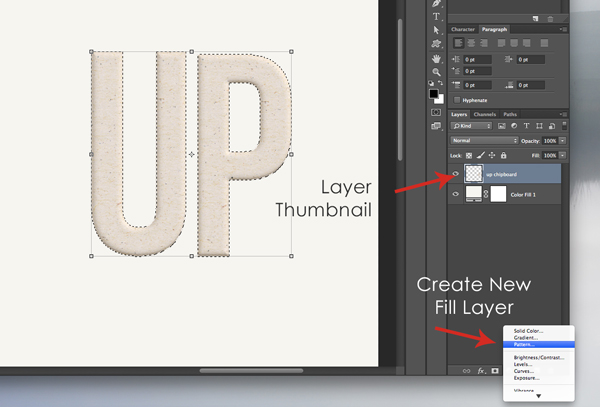Viewport: 600px width, 407px height.
Task: Choose Pattern... from the fill menu
Action: tap(526, 343)
